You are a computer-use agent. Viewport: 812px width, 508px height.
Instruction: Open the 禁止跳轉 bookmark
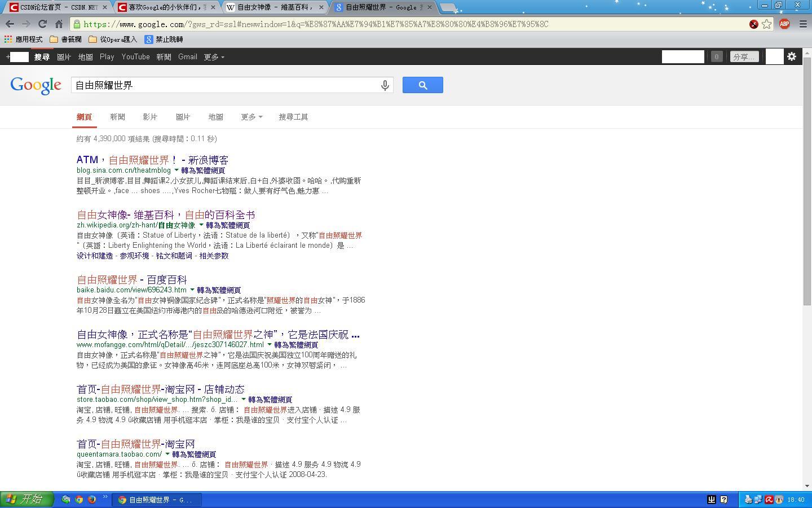(x=164, y=40)
